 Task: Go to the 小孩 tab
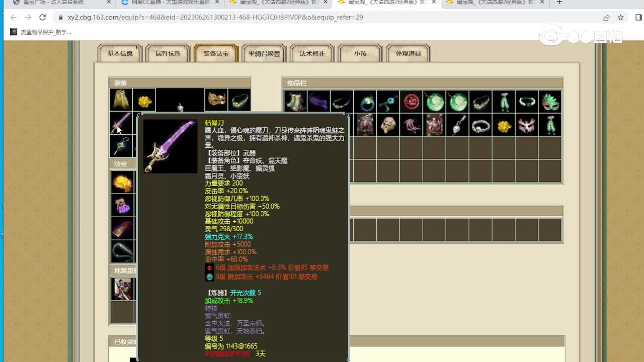(360, 53)
